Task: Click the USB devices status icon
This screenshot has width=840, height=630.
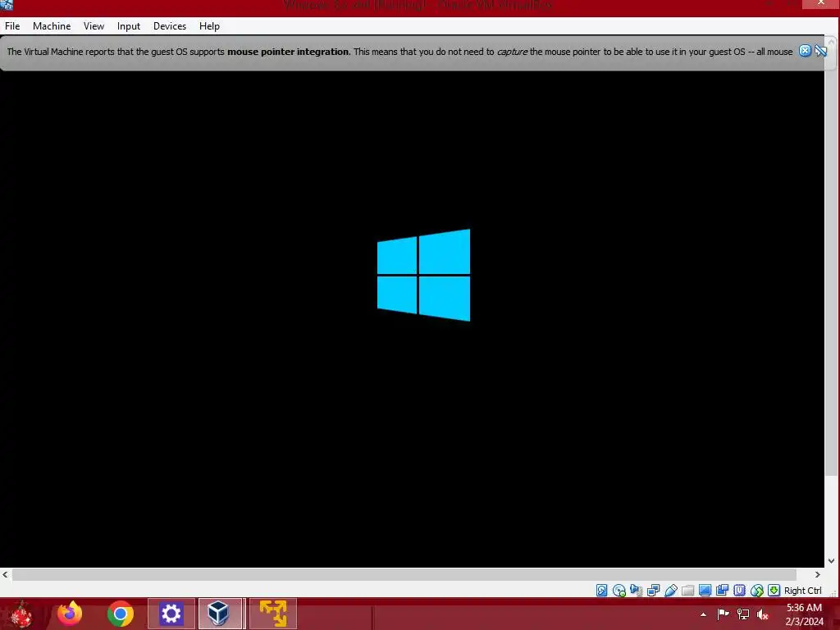Action: coord(671,591)
